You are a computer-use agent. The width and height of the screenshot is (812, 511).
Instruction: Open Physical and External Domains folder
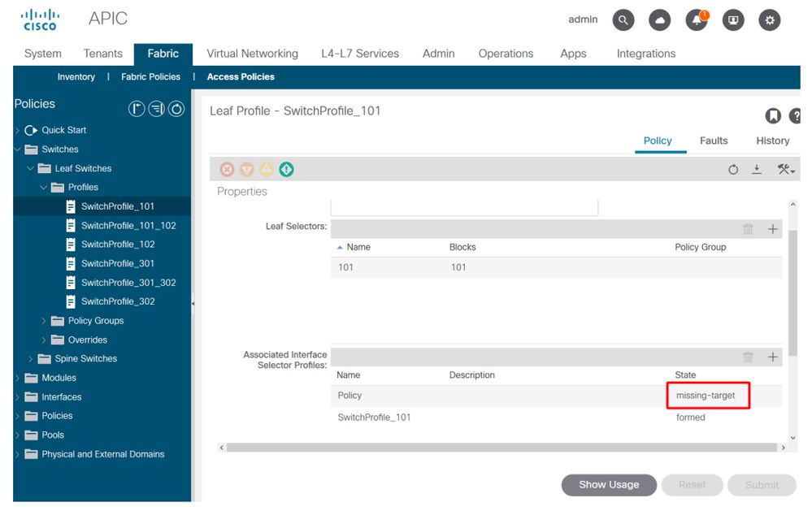tap(102, 454)
